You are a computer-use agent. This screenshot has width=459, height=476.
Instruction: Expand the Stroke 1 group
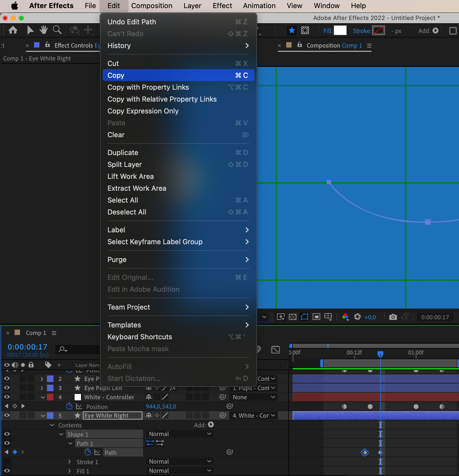69,462
